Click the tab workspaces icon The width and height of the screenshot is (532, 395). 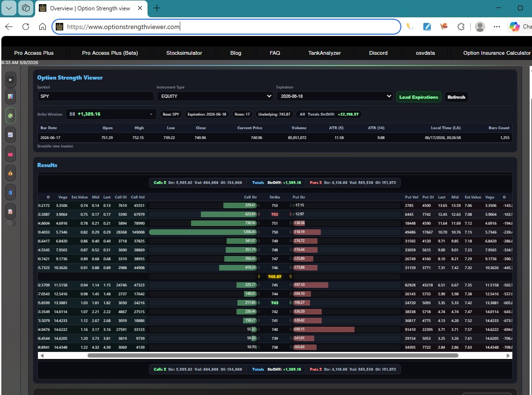26,8
